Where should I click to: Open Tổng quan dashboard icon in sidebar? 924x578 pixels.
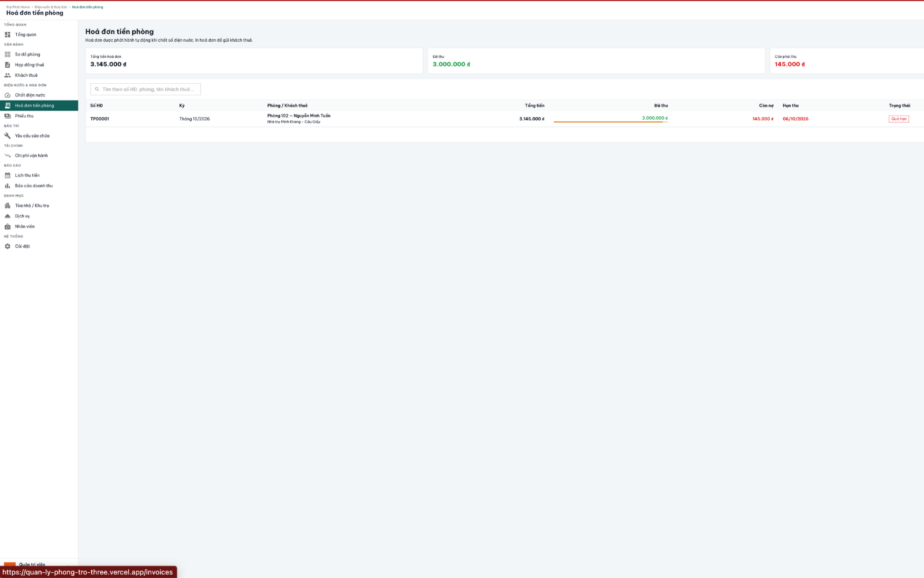point(8,35)
